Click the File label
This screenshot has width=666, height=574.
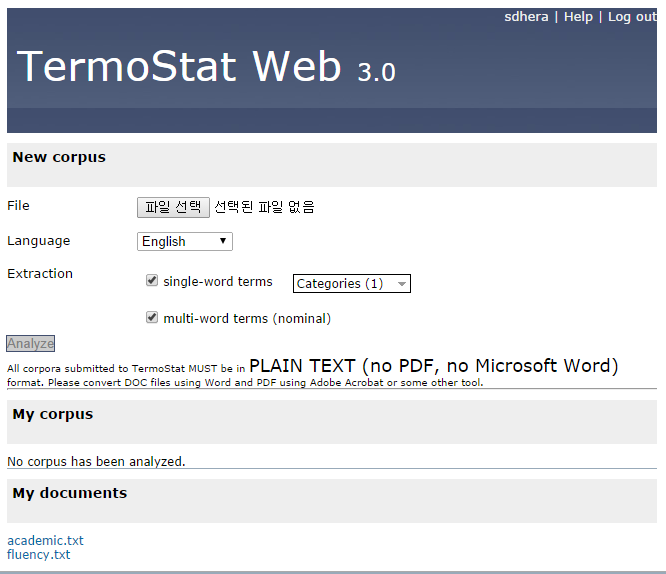pyautogui.click(x=18, y=206)
